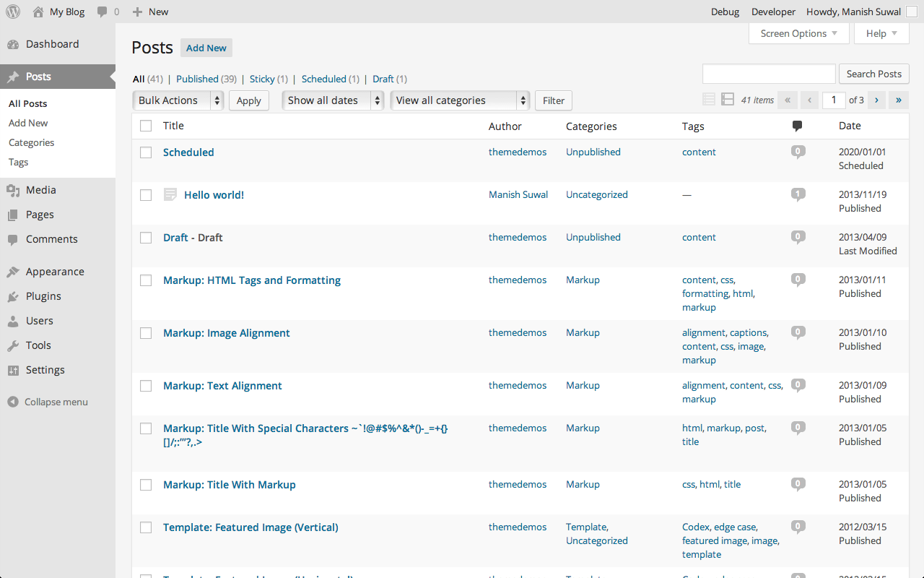Screen dimensions: 924x578
Task: Click the formatting tag link
Action: [x=705, y=293]
